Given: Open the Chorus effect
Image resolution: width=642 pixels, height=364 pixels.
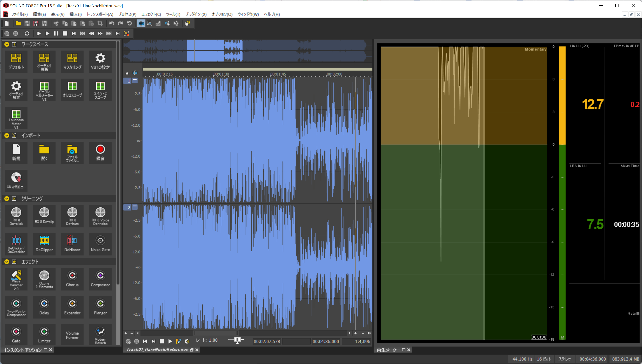Looking at the screenshot, I should [72, 280].
